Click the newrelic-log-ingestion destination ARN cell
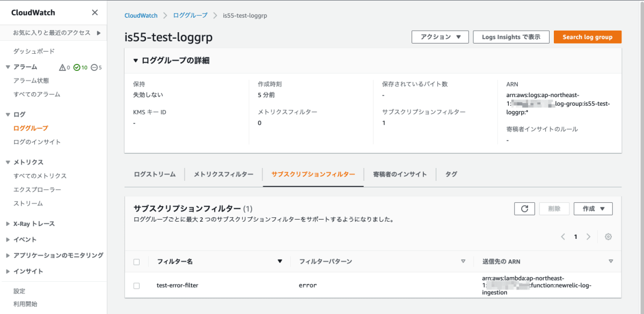Viewport: 644px width, 314px height. (537, 286)
